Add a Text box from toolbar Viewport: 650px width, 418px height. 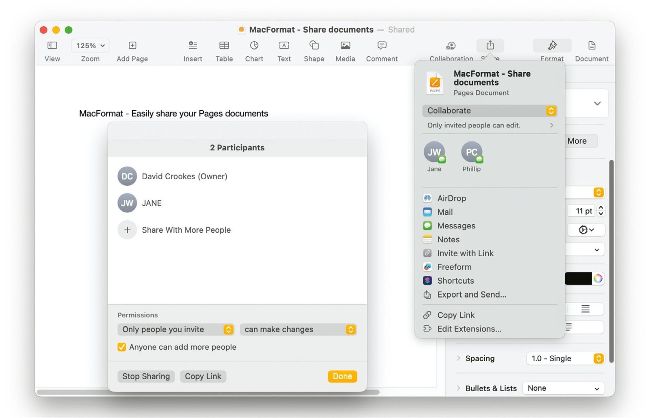click(x=284, y=46)
